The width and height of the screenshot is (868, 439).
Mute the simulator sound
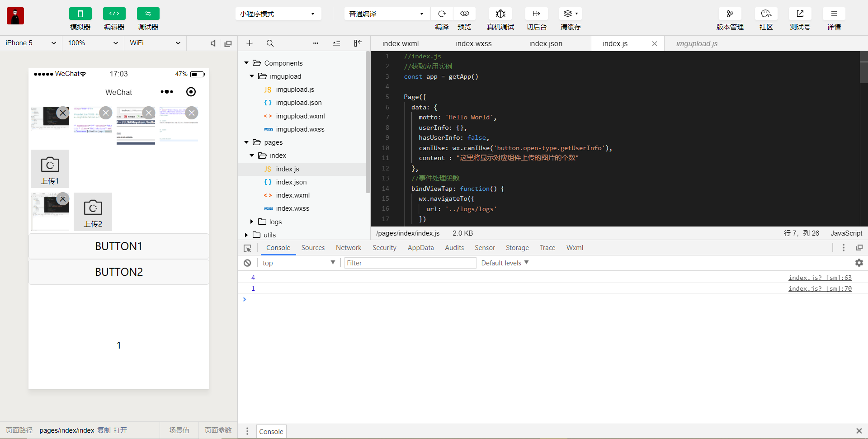pyautogui.click(x=213, y=43)
